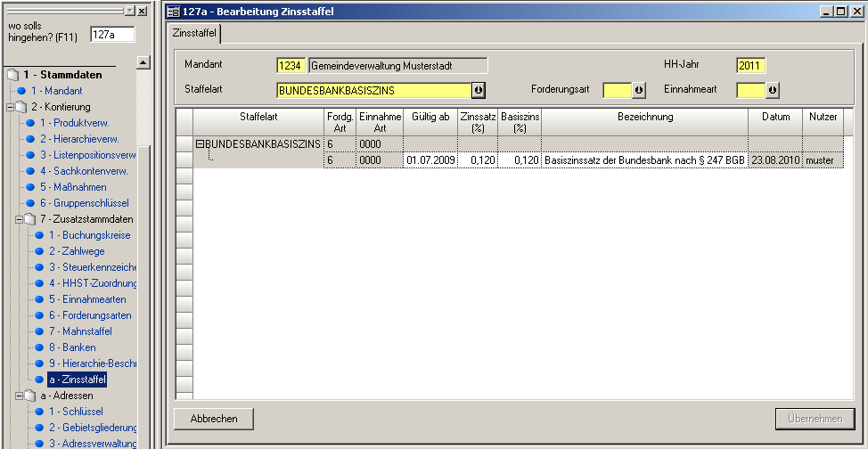Screen dimensions: 868x449
Task: Open 1 - Mandant in tree
Action: point(56,91)
